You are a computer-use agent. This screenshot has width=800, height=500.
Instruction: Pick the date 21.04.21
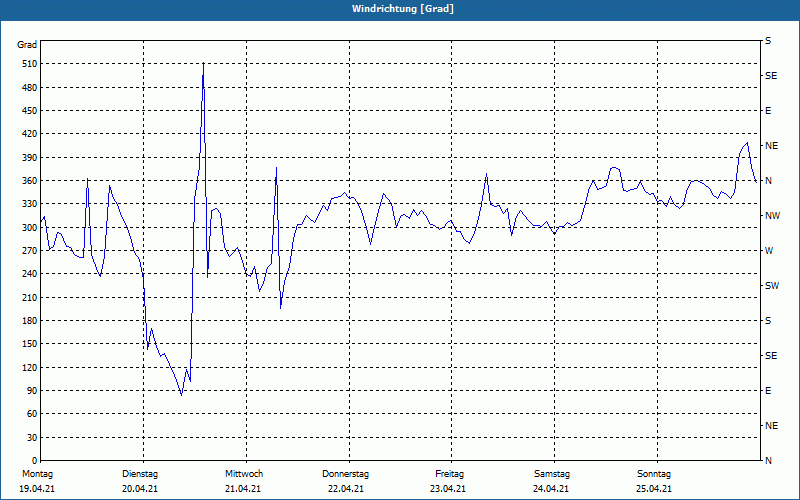point(243,489)
